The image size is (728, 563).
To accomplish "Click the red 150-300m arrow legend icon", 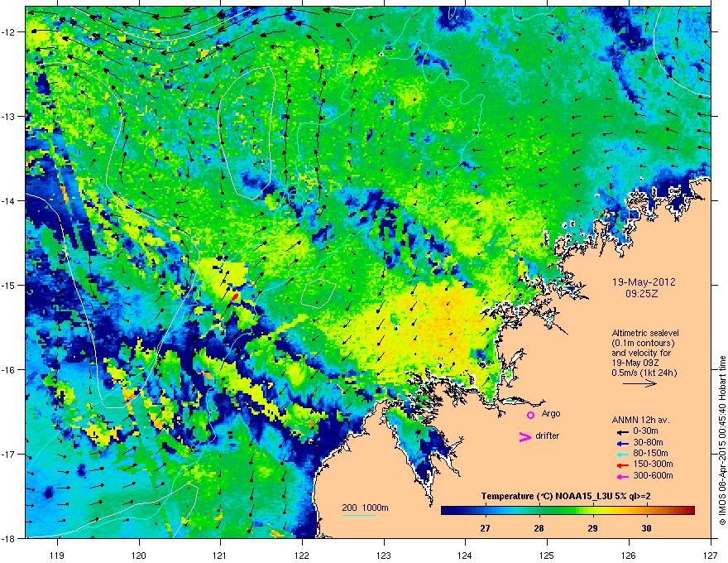I will (x=622, y=465).
